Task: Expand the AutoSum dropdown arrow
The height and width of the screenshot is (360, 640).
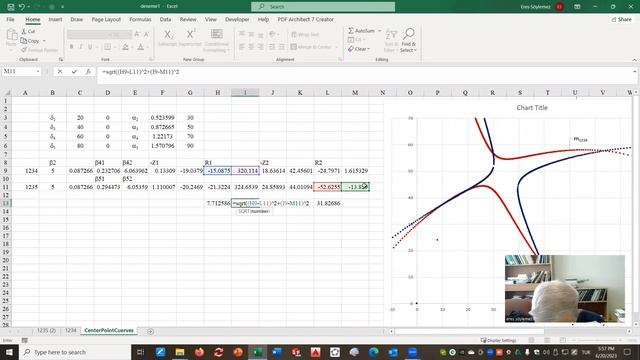Action: (x=380, y=31)
